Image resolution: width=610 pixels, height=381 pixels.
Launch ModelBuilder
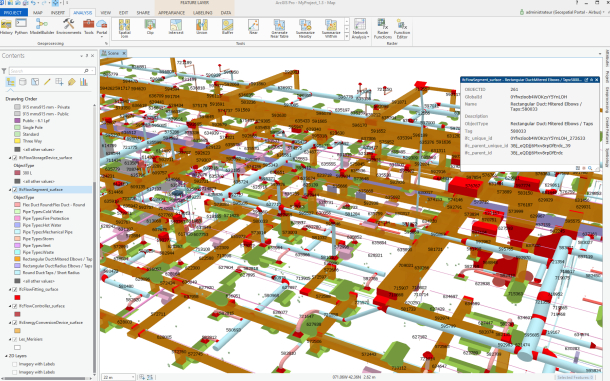pos(42,27)
